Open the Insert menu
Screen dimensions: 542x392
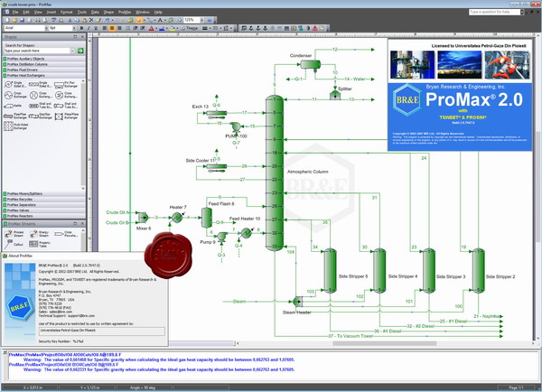(x=51, y=12)
